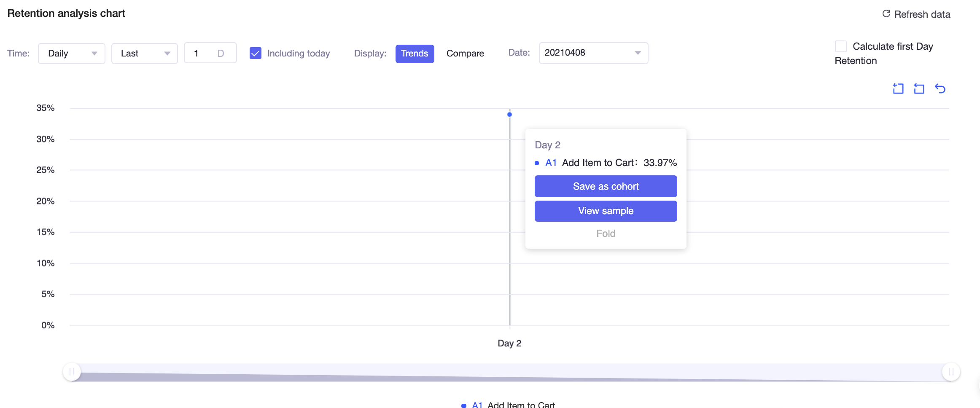Click the Day 2 x-axis label

coord(509,343)
